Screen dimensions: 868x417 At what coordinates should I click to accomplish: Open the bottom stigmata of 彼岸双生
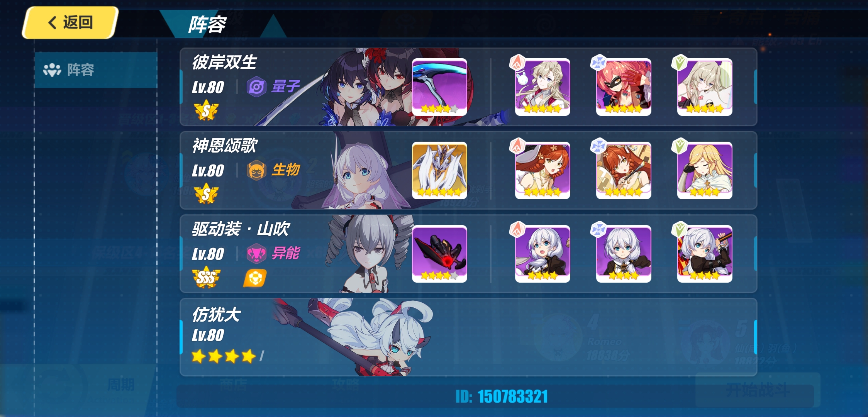click(705, 87)
